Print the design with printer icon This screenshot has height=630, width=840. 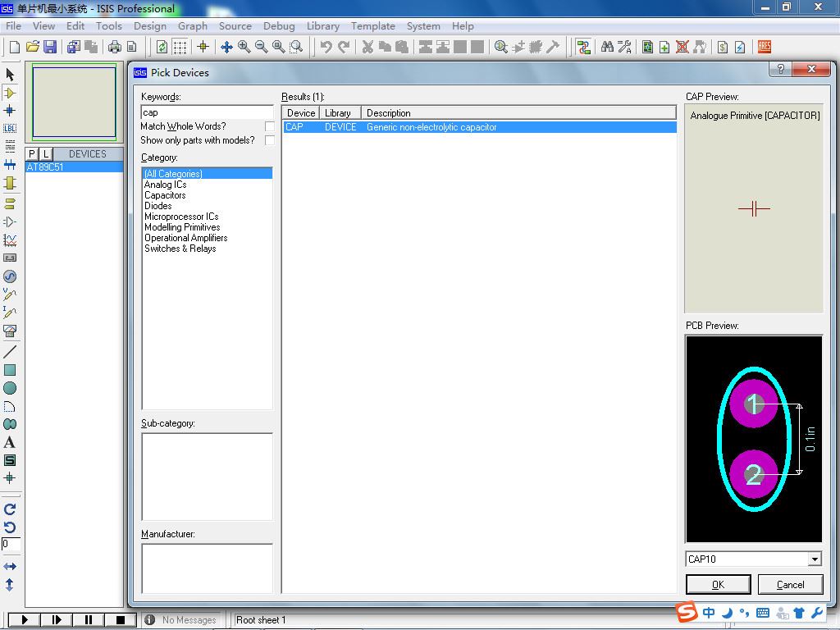115,47
